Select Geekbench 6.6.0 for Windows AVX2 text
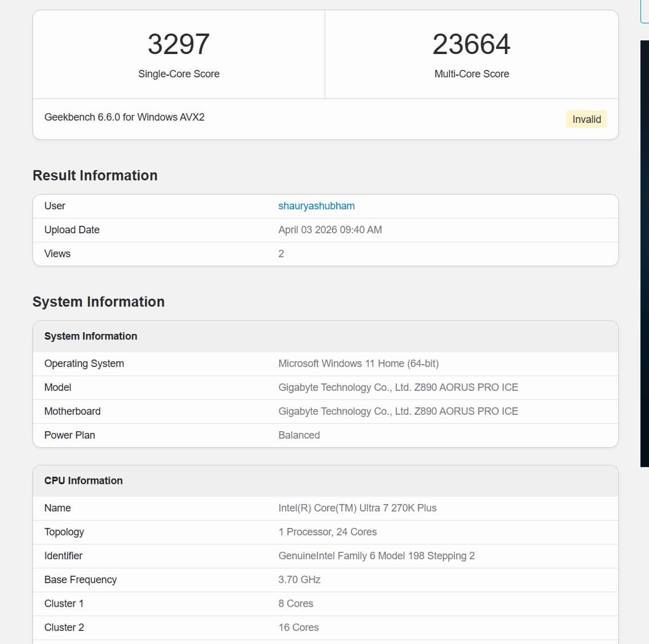This screenshot has width=649, height=644. [125, 117]
